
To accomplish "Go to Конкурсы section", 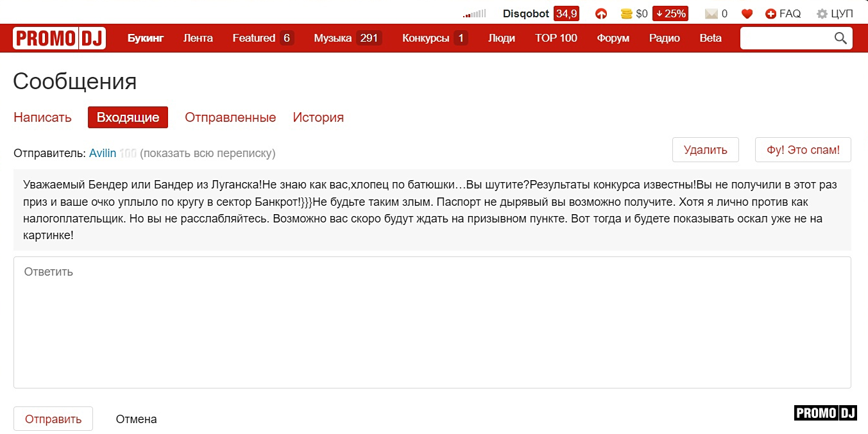I will [425, 38].
